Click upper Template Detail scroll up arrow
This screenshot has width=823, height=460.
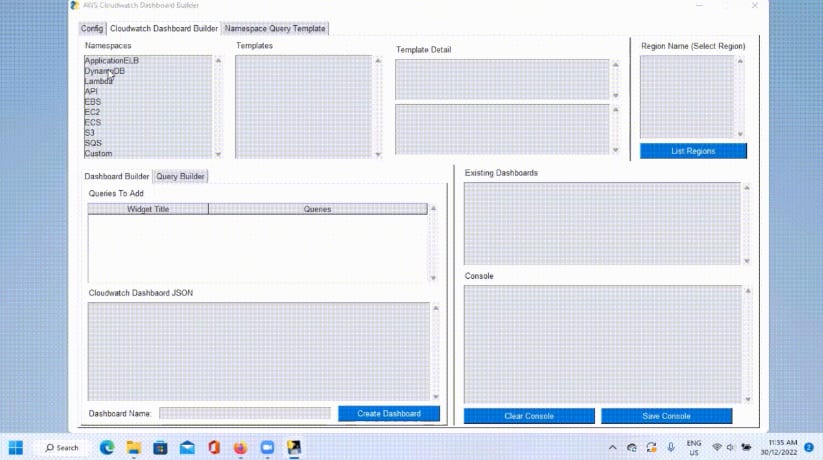[x=616, y=64]
